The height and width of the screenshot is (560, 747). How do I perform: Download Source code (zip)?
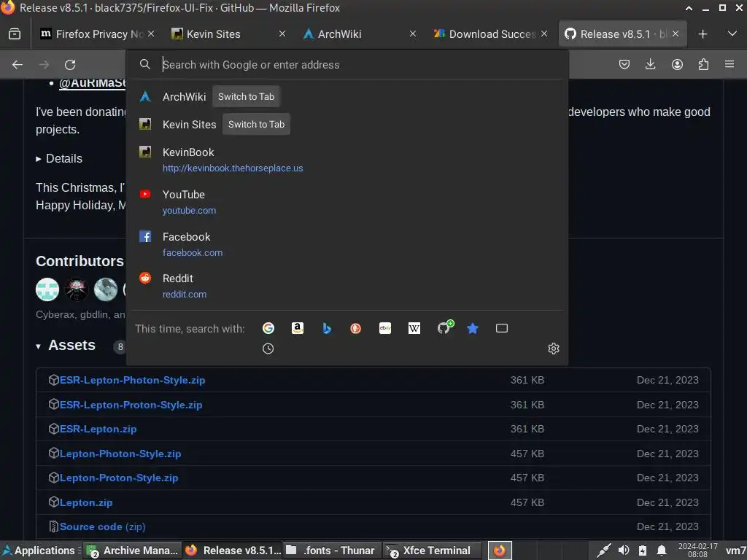102,526
